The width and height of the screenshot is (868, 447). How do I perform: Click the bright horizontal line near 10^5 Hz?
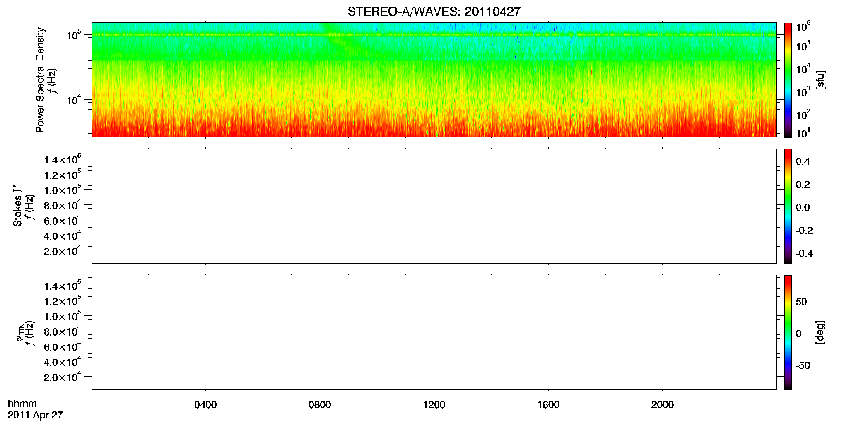434,35
